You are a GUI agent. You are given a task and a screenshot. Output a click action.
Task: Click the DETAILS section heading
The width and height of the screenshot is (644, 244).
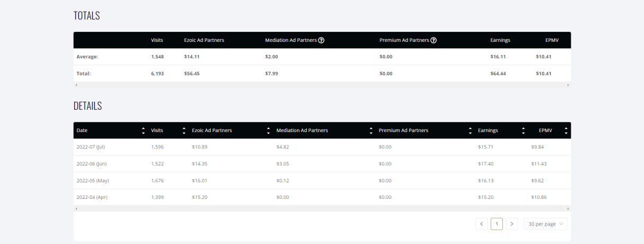coord(88,106)
